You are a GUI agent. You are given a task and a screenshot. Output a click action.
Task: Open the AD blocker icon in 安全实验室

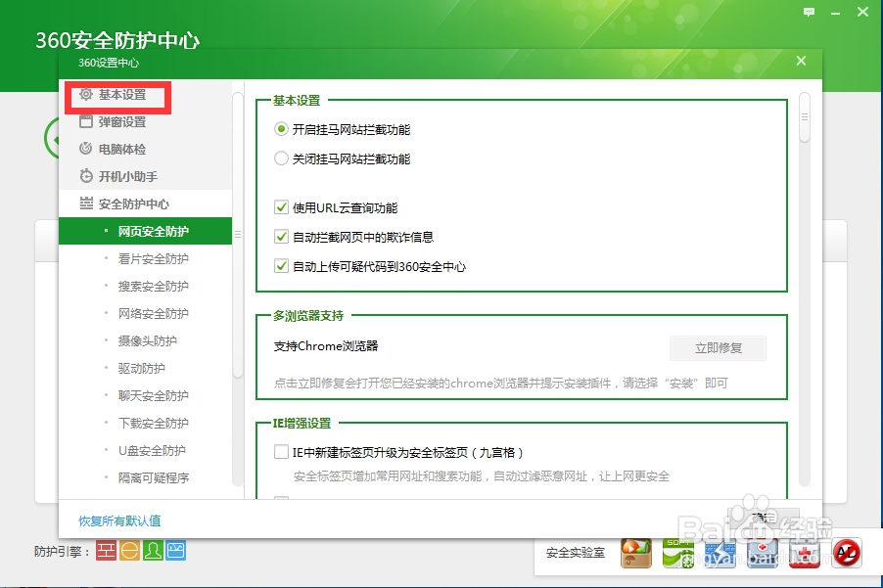847,553
